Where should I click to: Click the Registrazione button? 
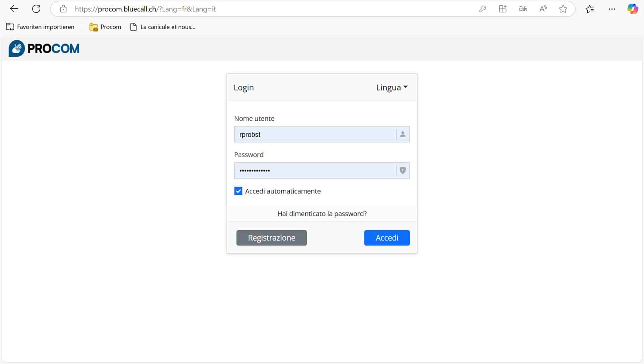tap(271, 238)
